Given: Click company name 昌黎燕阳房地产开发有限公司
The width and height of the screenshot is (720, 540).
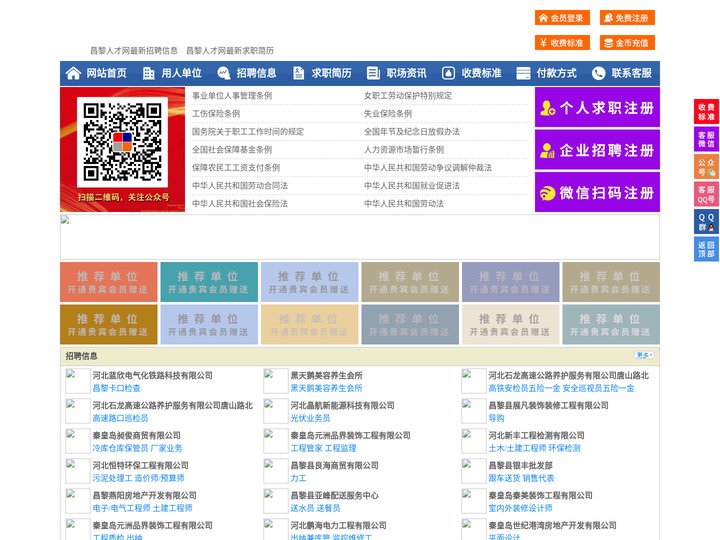Looking at the screenshot, I should [144, 495].
